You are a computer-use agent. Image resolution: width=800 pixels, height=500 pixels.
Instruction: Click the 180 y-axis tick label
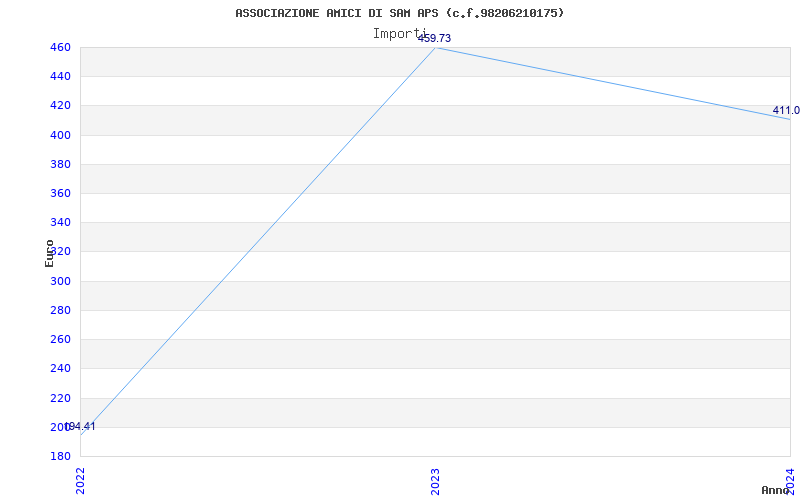[x=60, y=456]
